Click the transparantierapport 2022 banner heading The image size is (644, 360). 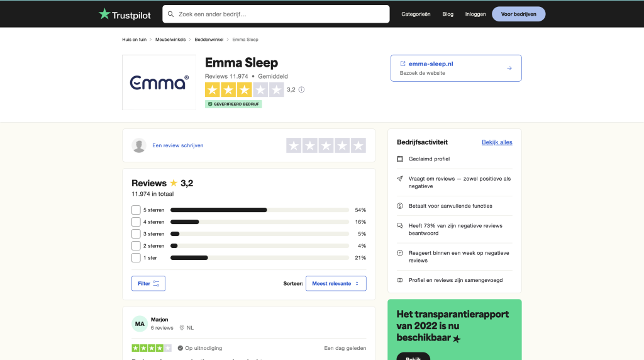point(453,326)
